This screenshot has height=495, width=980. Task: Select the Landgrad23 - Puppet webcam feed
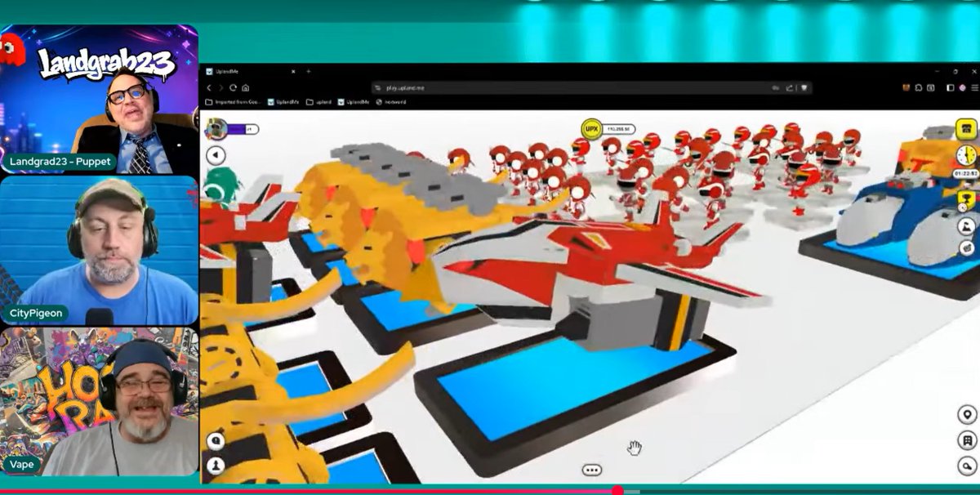[x=99, y=99]
